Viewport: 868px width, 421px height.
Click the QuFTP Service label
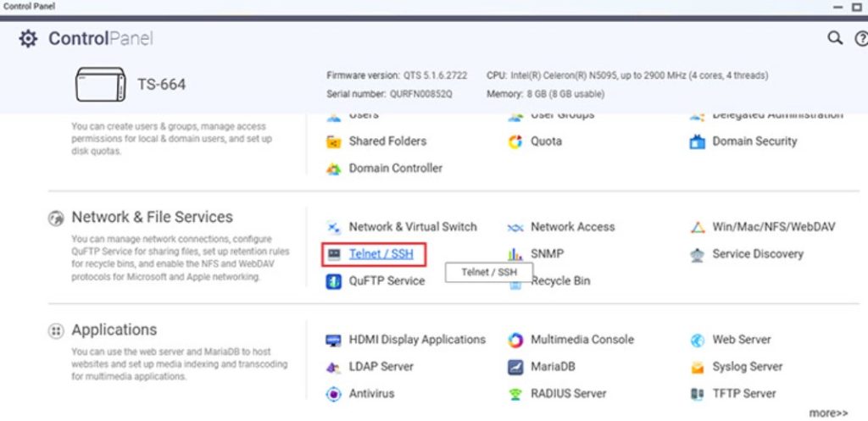coord(387,281)
